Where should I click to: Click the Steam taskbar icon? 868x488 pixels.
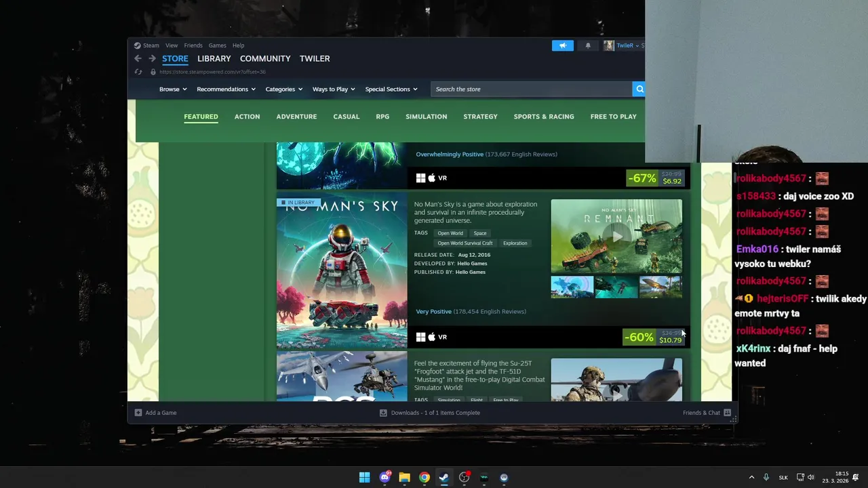(443, 477)
